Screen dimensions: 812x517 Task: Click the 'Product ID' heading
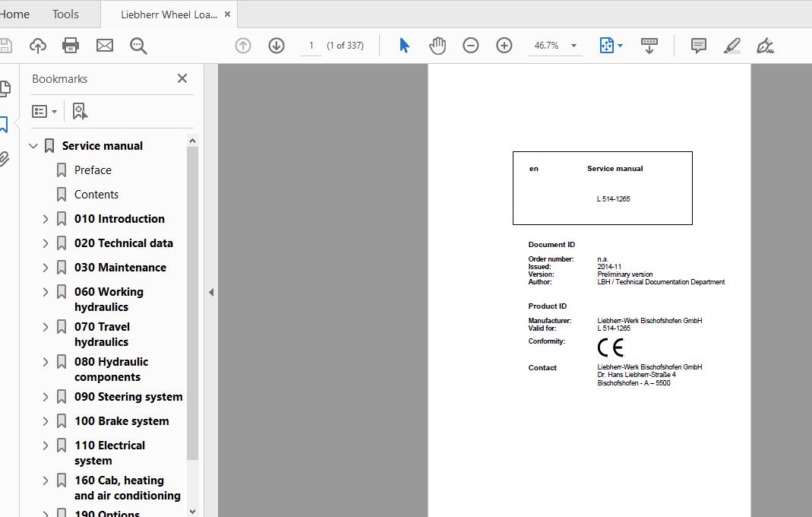[548, 306]
